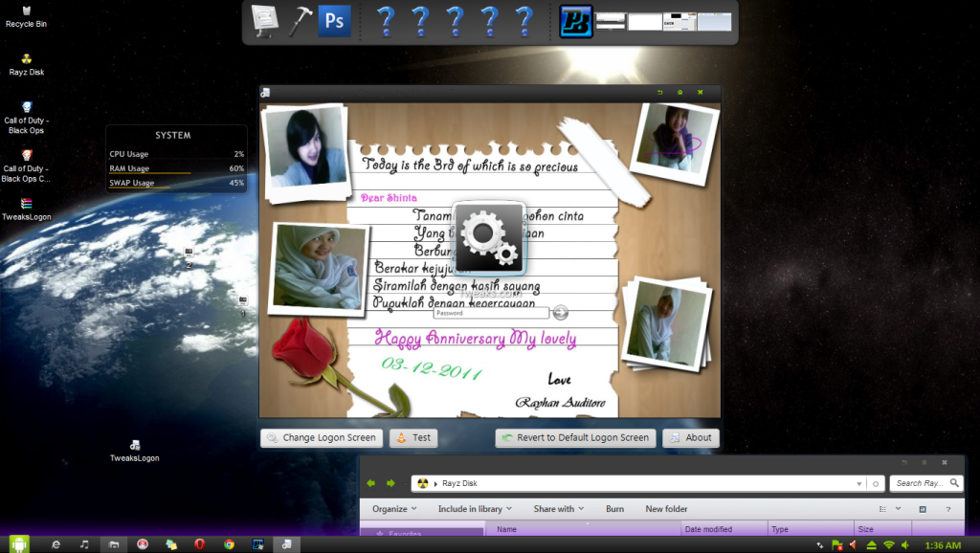Expand the Share with dropdown

pyautogui.click(x=559, y=509)
